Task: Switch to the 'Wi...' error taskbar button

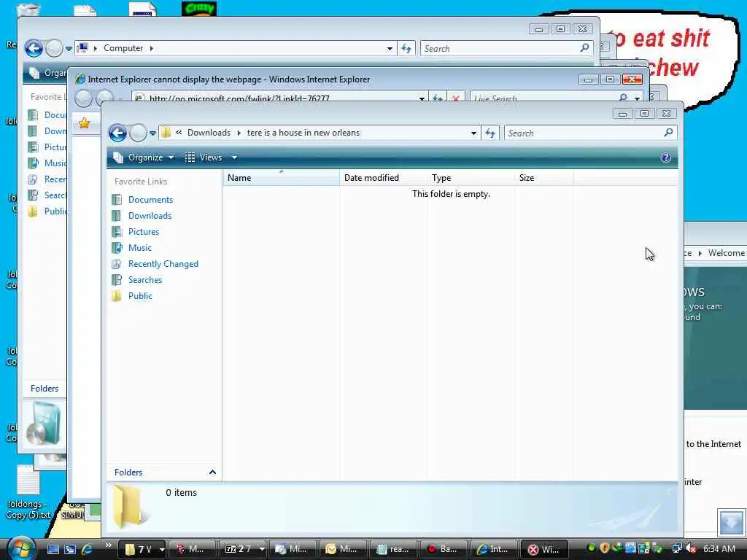Action: point(543,550)
